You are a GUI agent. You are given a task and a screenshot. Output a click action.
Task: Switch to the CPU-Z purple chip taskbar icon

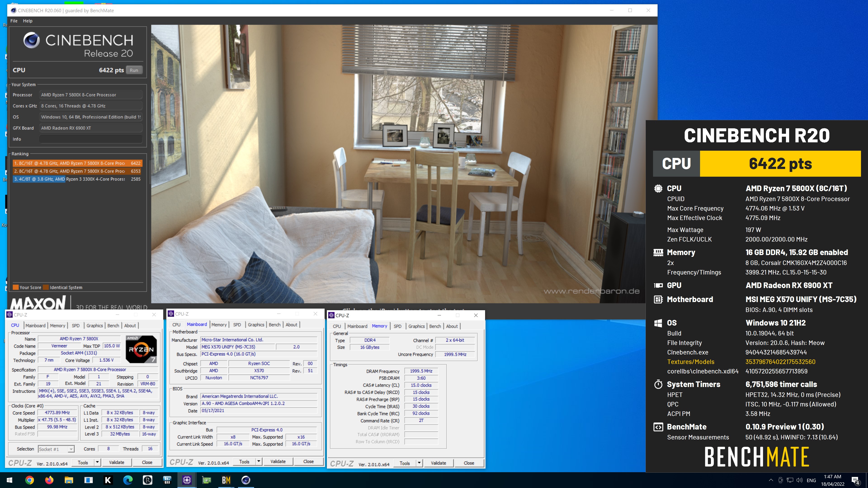tap(187, 480)
